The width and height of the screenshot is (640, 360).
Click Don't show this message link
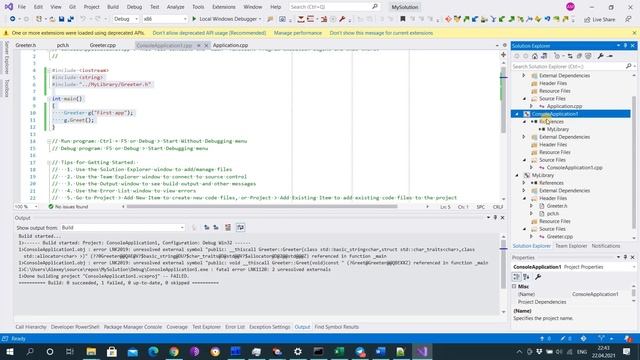(x=381, y=33)
